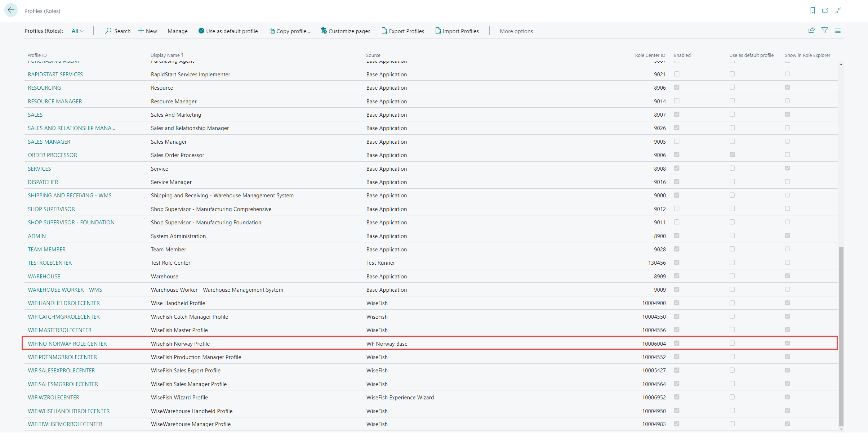Click the share icon above list

click(811, 31)
